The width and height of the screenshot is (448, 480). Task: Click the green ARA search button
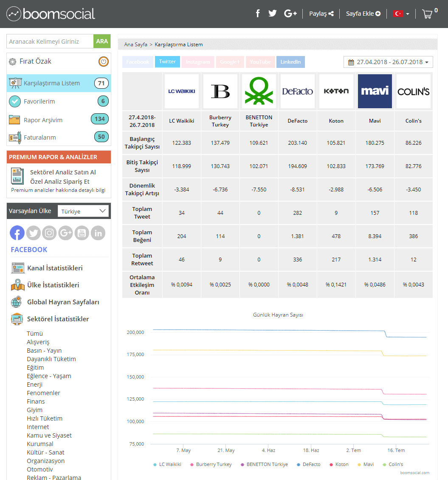102,41
